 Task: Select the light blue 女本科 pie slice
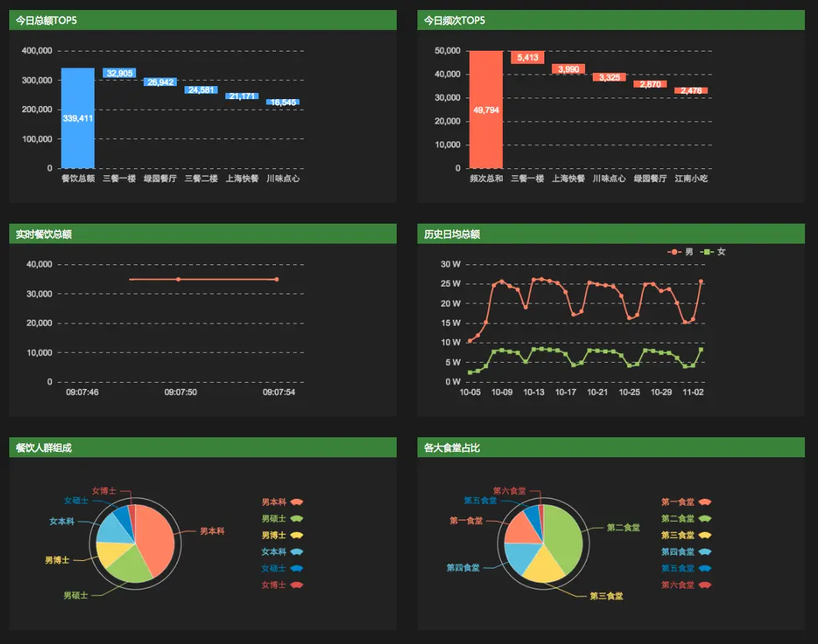point(113,529)
